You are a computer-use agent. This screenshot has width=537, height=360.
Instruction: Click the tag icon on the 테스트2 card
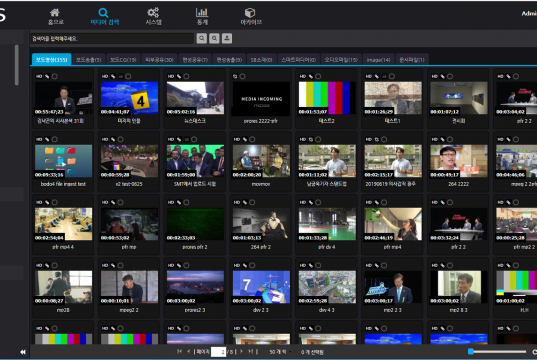pos(311,76)
